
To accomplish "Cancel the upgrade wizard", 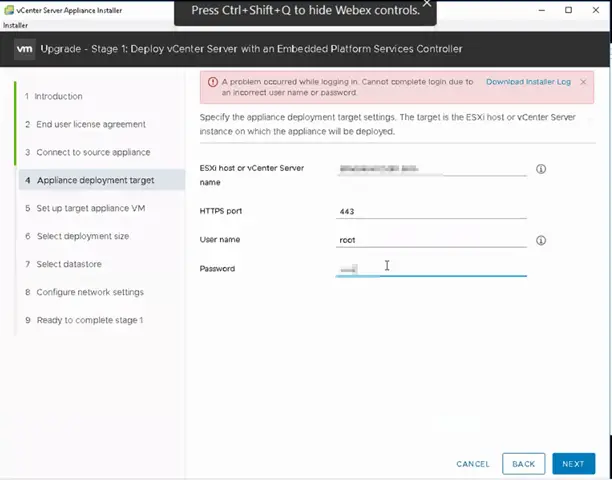I will 473,464.
